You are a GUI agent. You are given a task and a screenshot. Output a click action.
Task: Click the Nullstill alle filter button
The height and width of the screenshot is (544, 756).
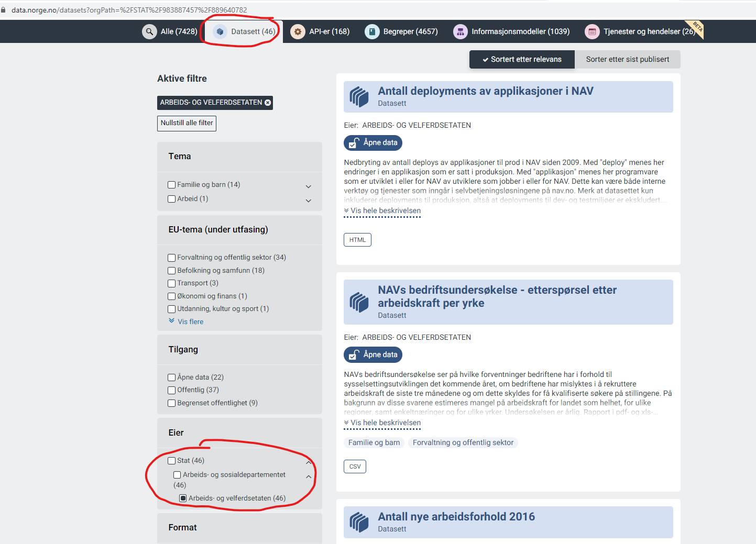coord(187,123)
